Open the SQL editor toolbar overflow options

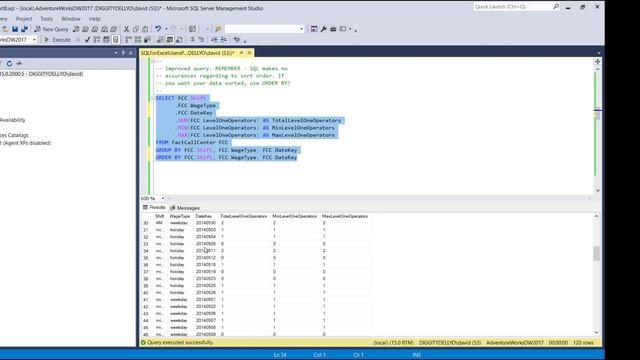(245, 40)
